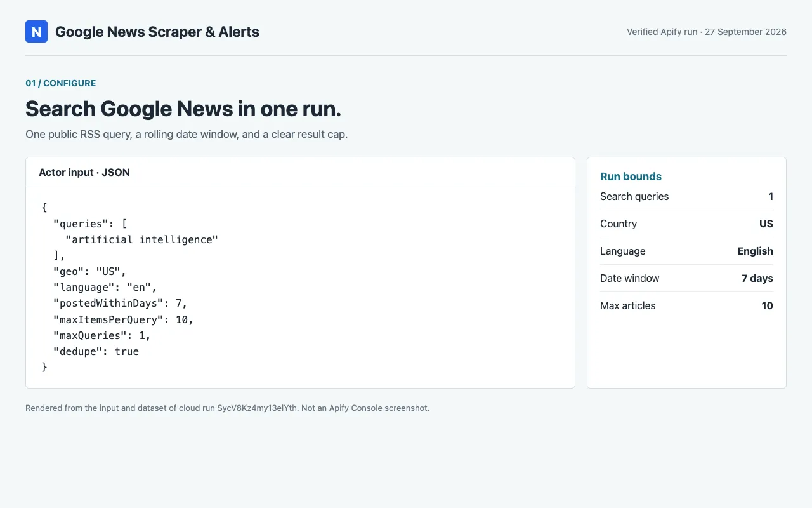Select the "Verified Apify run · 27 September 2026" text
Viewport: 812px width, 508px height.
coord(707,32)
